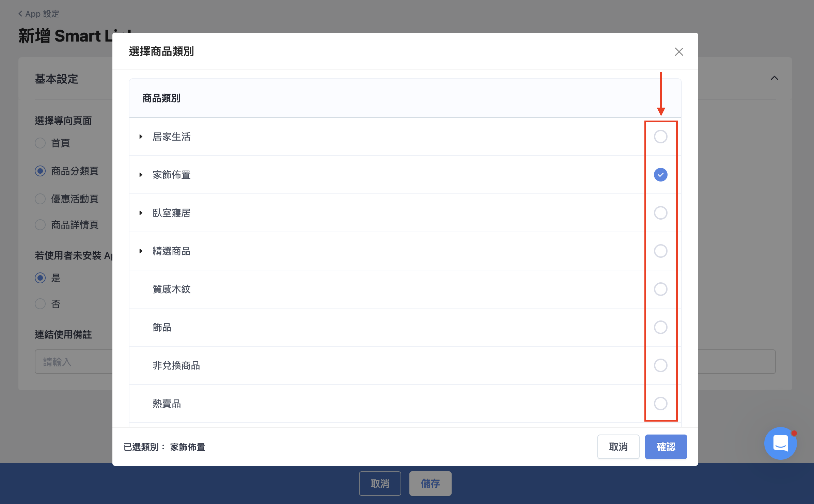Focus the 連結使用備註 input field
Screen dimensions: 814x504
(74, 362)
